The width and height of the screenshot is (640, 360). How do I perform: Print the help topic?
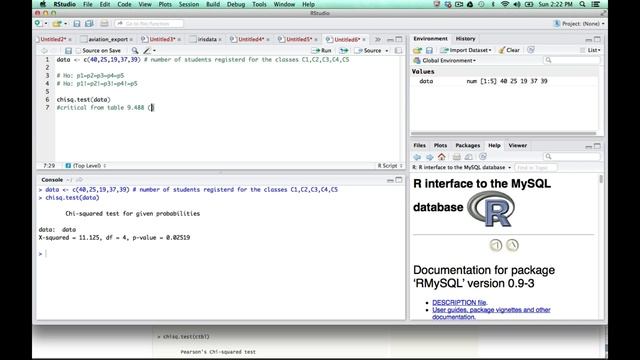[x=457, y=157]
